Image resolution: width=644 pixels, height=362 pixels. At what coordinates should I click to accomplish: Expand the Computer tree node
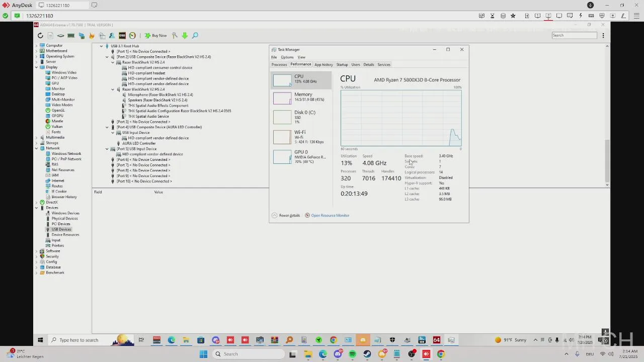36,46
